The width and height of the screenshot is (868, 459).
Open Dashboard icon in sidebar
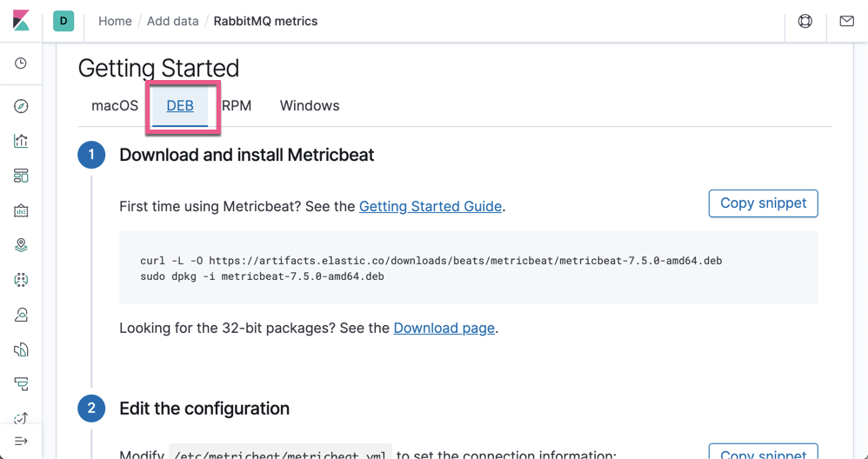(x=21, y=176)
